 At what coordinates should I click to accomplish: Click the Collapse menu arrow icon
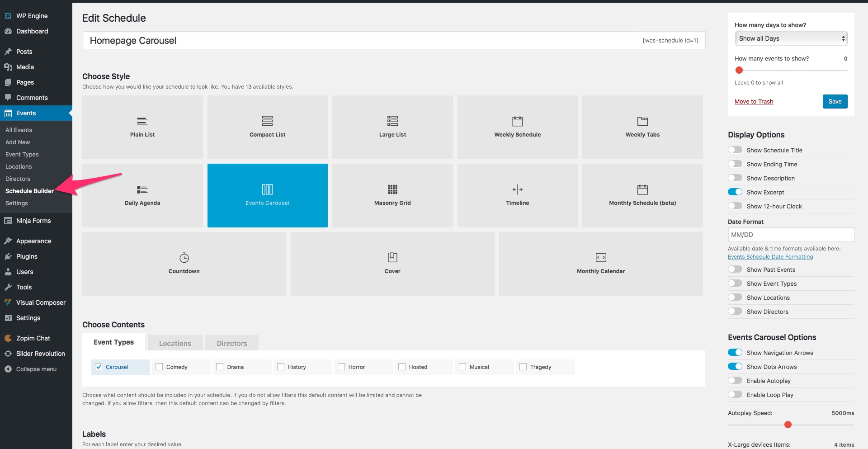(x=8, y=369)
